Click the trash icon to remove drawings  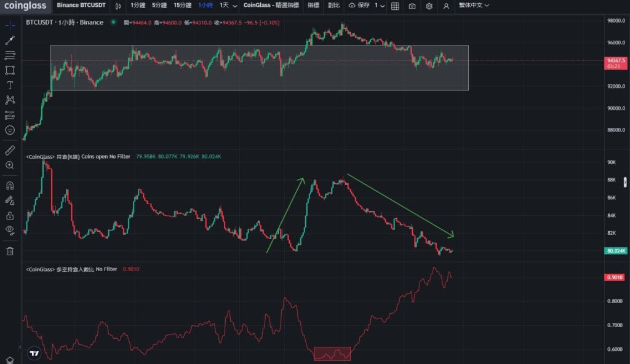10,251
